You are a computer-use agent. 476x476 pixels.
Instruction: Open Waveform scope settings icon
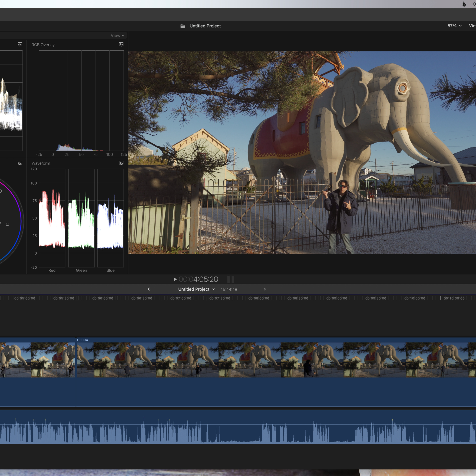[121, 163]
